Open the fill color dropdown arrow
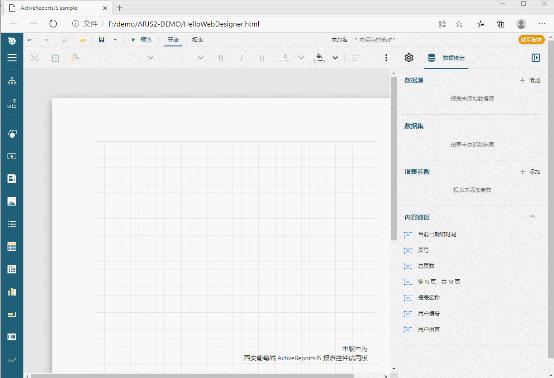 point(335,58)
